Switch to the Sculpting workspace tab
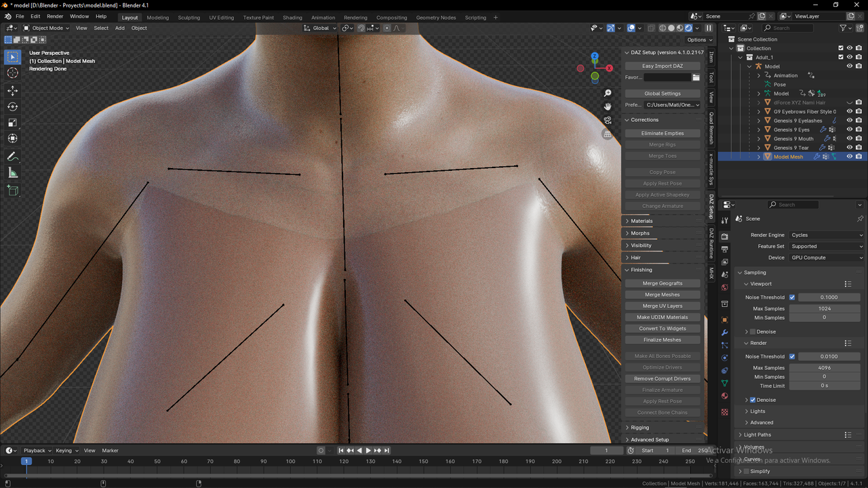 [x=189, y=18]
